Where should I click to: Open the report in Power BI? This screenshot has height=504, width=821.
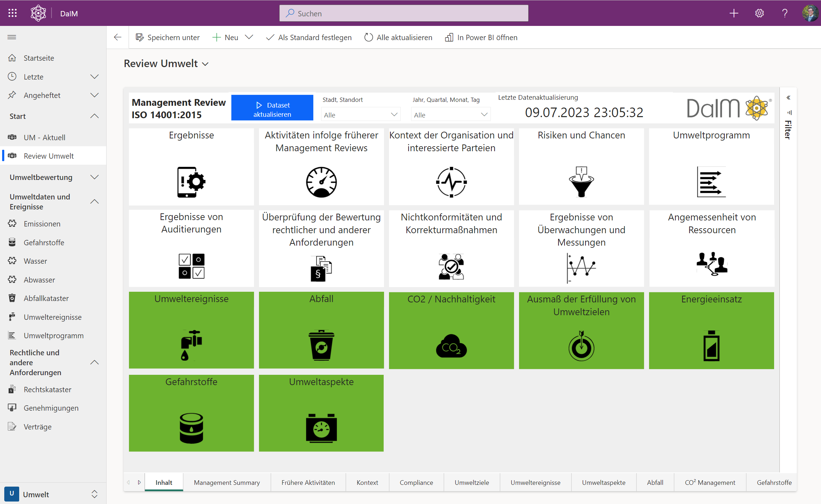(x=481, y=37)
